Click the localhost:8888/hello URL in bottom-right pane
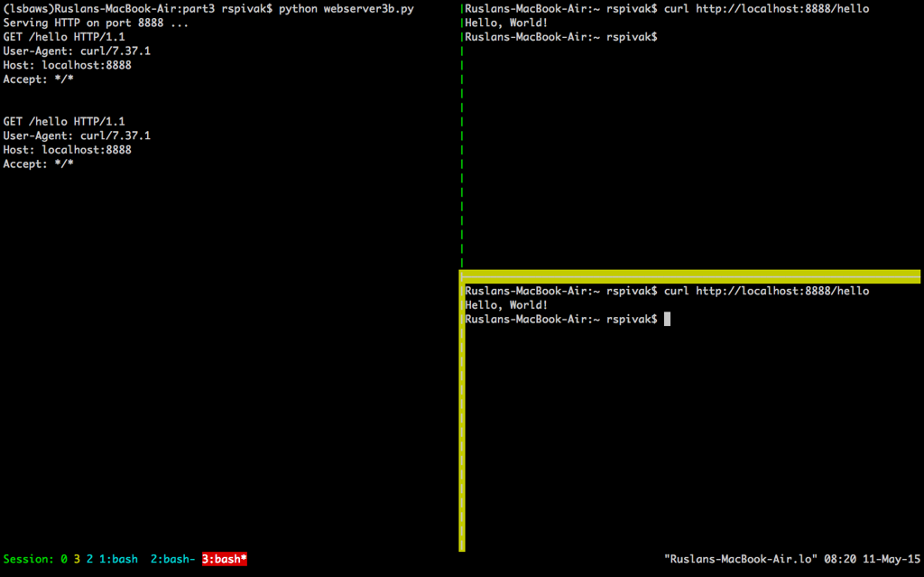 [782, 291]
